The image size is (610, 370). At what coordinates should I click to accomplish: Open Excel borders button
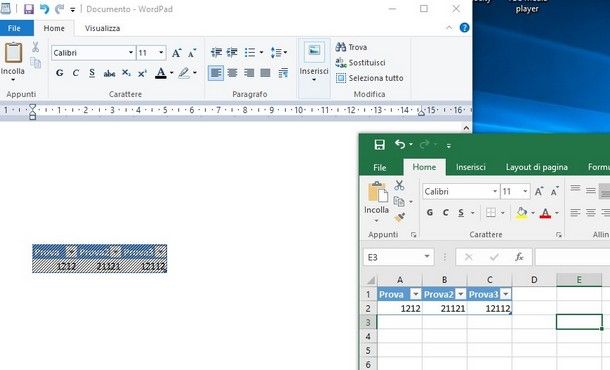pos(491,212)
